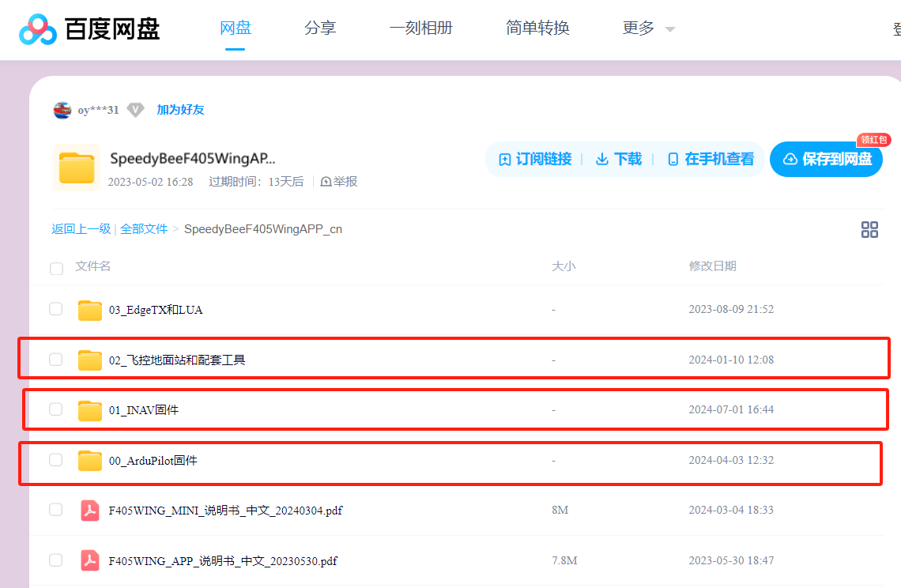This screenshot has height=588, width=901.
Task: Click the VIP diamond badge icon
Action: click(135, 110)
